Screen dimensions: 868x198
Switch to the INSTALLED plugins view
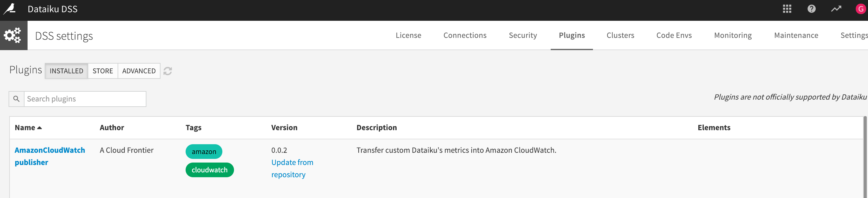66,71
